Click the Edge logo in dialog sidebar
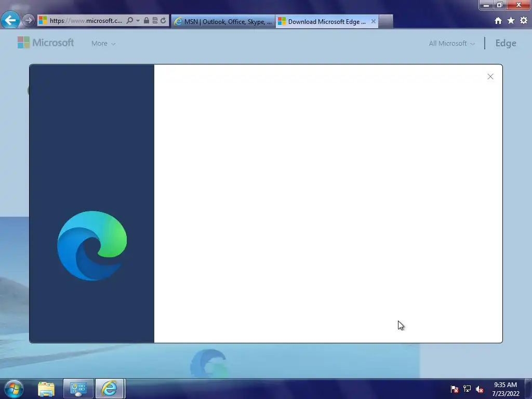The image size is (532, 399). click(92, 246)
